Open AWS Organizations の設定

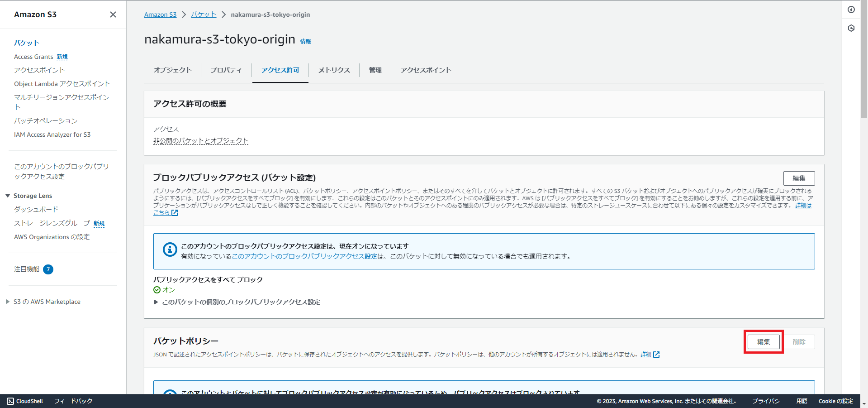(52, 237)
